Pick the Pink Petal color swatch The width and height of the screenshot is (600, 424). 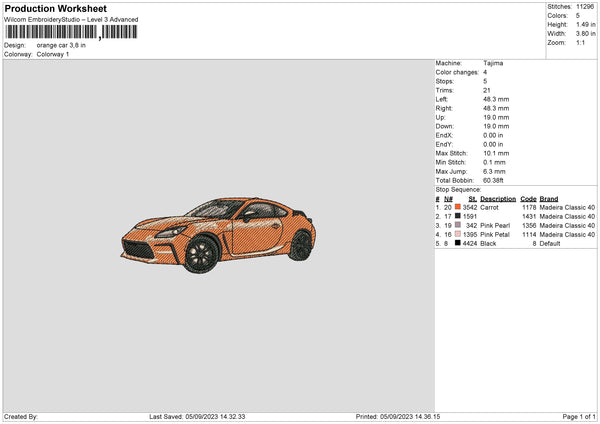(x=458, y=234)
